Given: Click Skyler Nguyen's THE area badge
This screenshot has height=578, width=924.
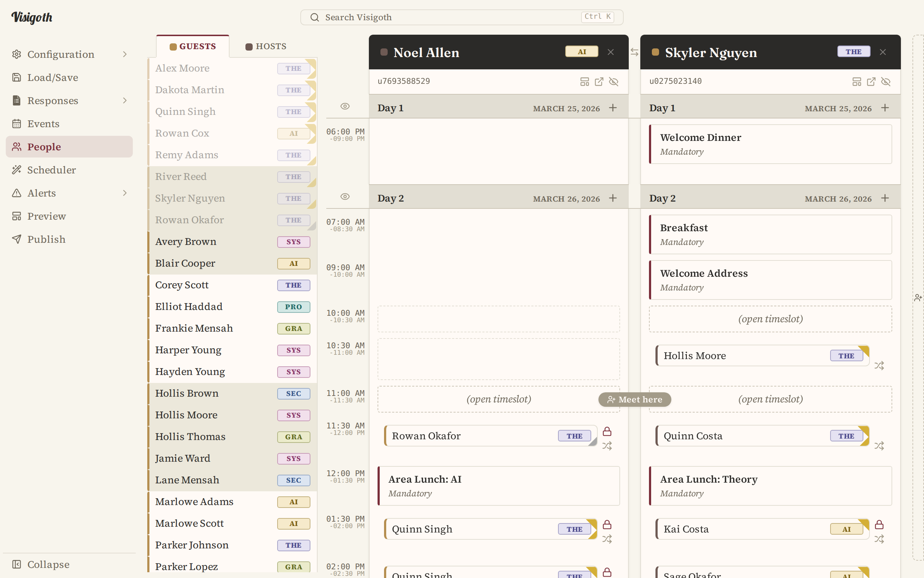Looking at the screenshot, I should [853, 52].
